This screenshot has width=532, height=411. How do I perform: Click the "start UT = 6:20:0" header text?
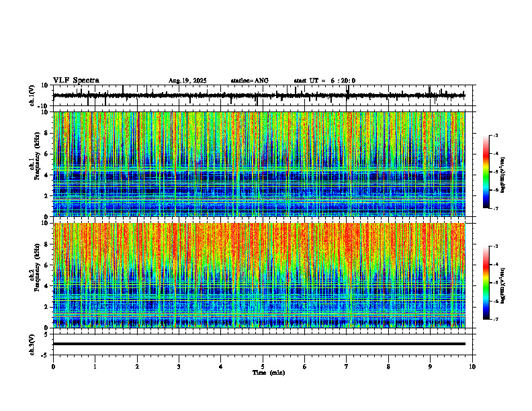click(x=324, y=81)
